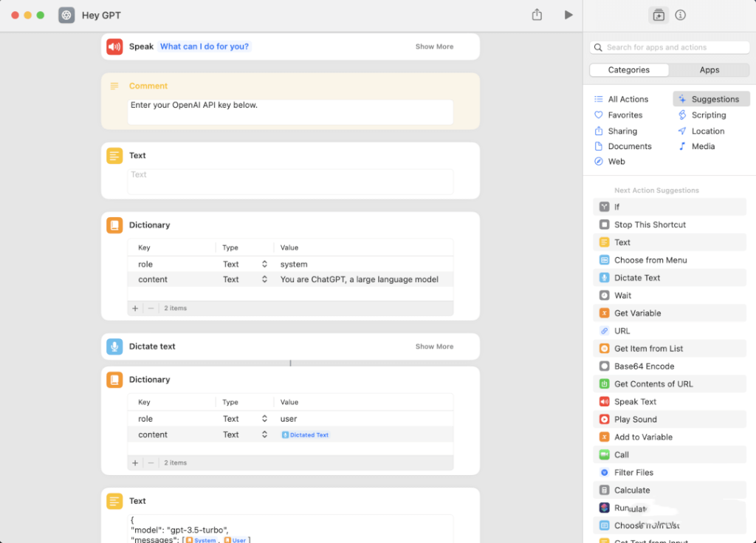This screenshot has height=543, width=756.
Task: Open the Location category
Action: point(701,131)
